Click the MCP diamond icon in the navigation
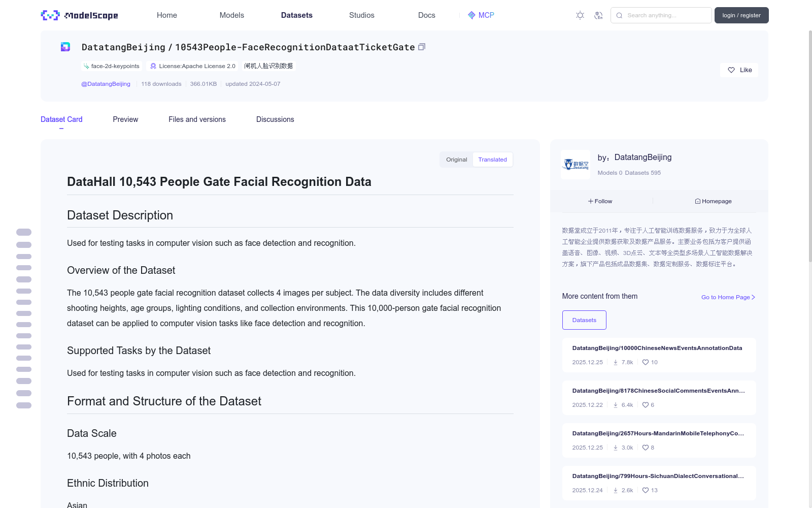812x508 pixels. tap(471, 15)
